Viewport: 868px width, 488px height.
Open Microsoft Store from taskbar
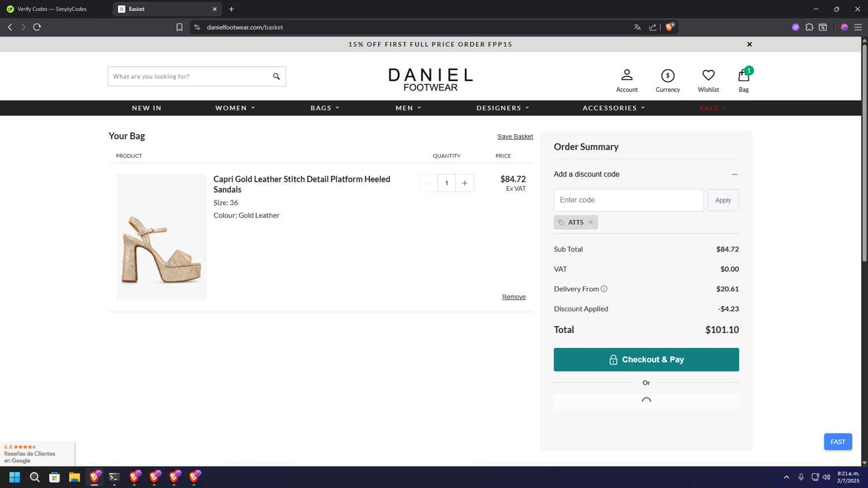point(54,477)
